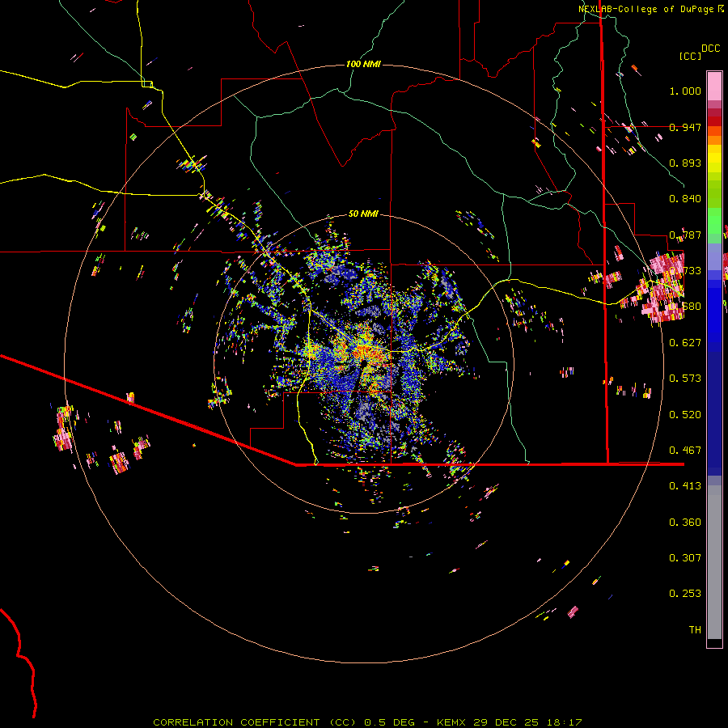728x728 pixels.
Task: Click the 29 DEC 25 date text
Action: tap(506, 722)
